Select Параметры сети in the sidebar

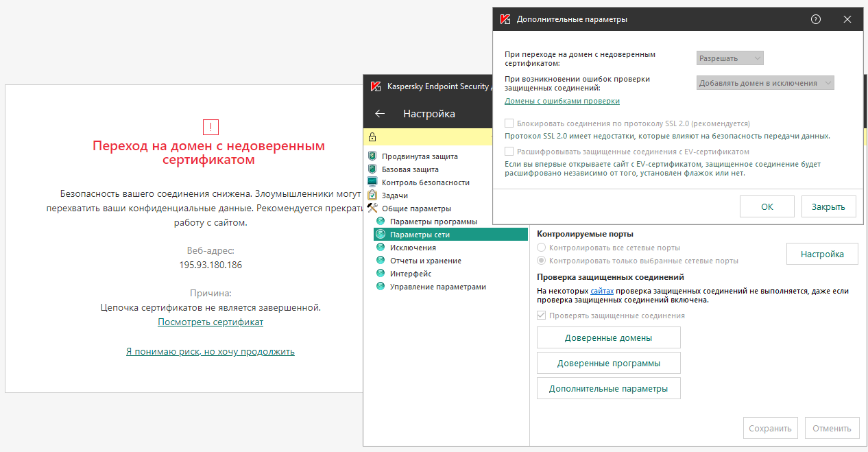click(420, 235)
